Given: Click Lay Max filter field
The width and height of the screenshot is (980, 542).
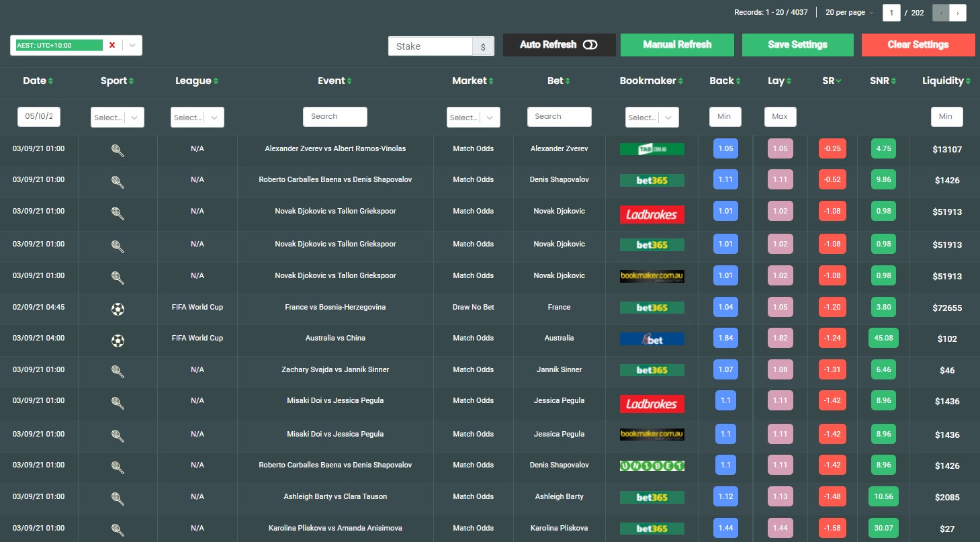Looking at the screenshot, I should click(x=781, y=117).
